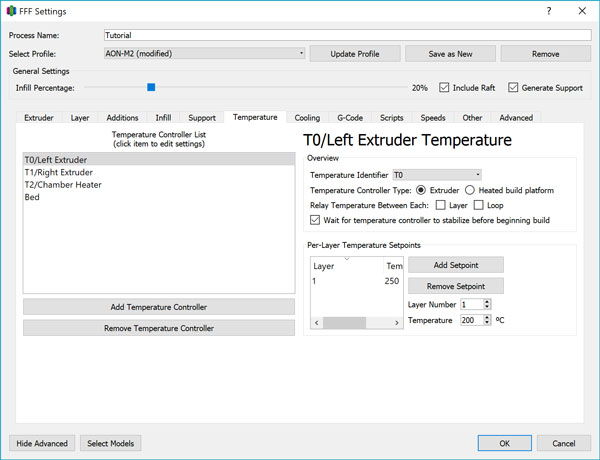
Task: Click the Update Profile button
Action: point(355,54)
